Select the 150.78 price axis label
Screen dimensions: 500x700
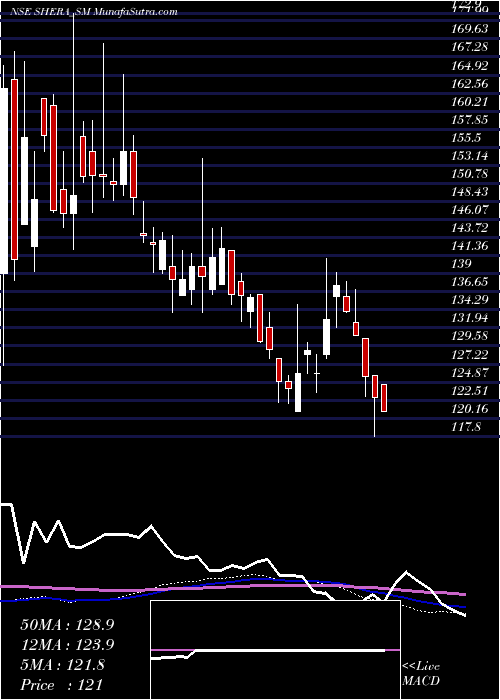pos(470,174)
